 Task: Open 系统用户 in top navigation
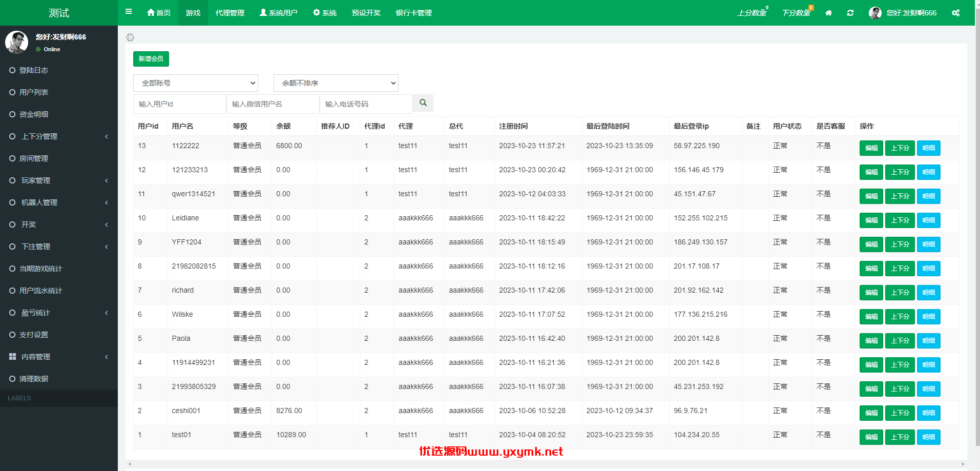(279, 13)
